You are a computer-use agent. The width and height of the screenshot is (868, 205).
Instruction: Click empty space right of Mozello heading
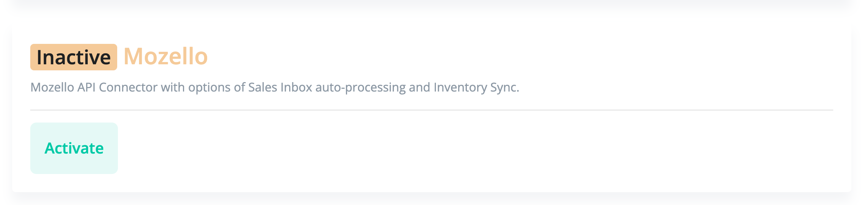(x=491, y=57)
